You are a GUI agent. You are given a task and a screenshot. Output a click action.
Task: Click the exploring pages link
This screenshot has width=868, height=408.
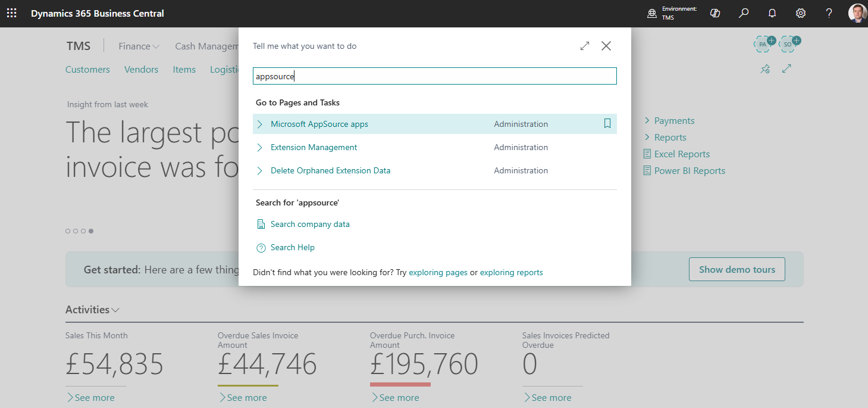438,272
